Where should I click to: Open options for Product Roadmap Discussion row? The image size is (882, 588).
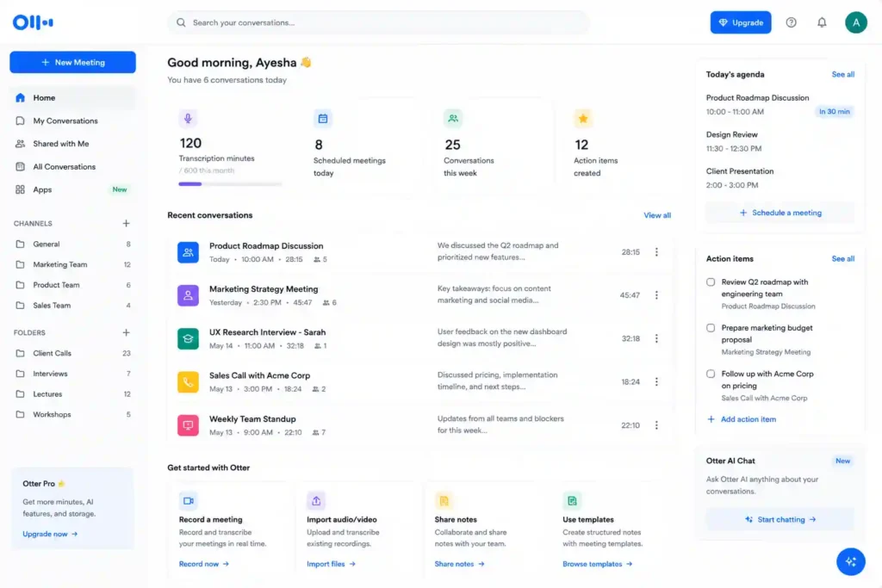(655, 252)
